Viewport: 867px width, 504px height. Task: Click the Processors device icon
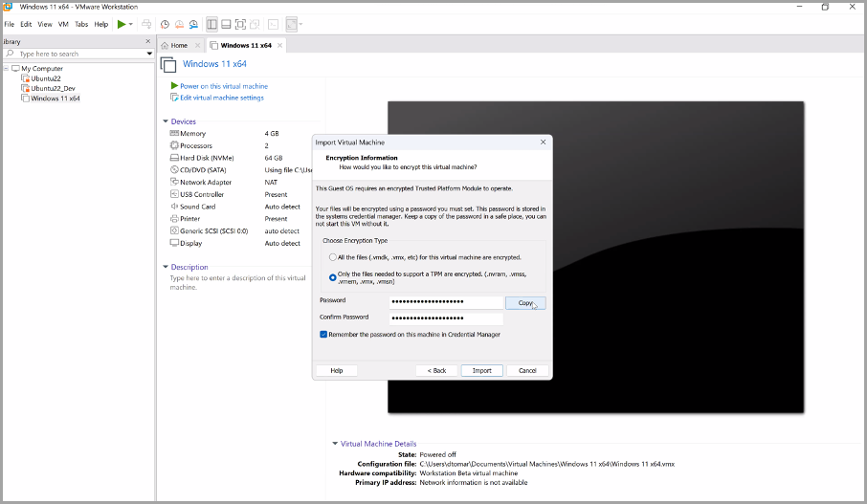coord(174,145)
